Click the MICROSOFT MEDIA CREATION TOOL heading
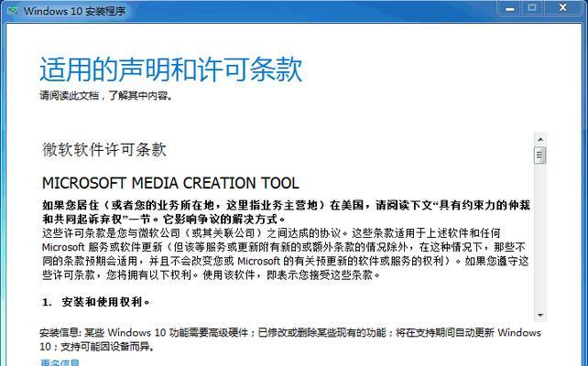 tap(170, 183)
